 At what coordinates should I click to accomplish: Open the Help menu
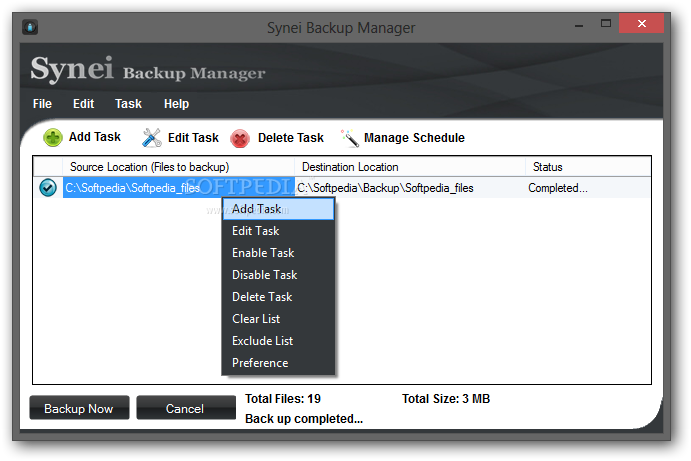click(x=176, y=104)
